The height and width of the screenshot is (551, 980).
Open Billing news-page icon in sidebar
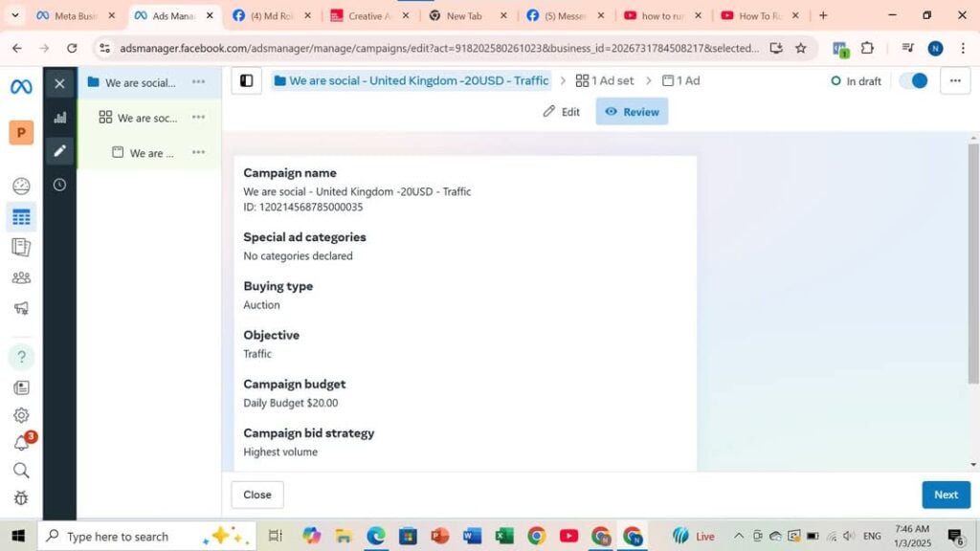21,388
